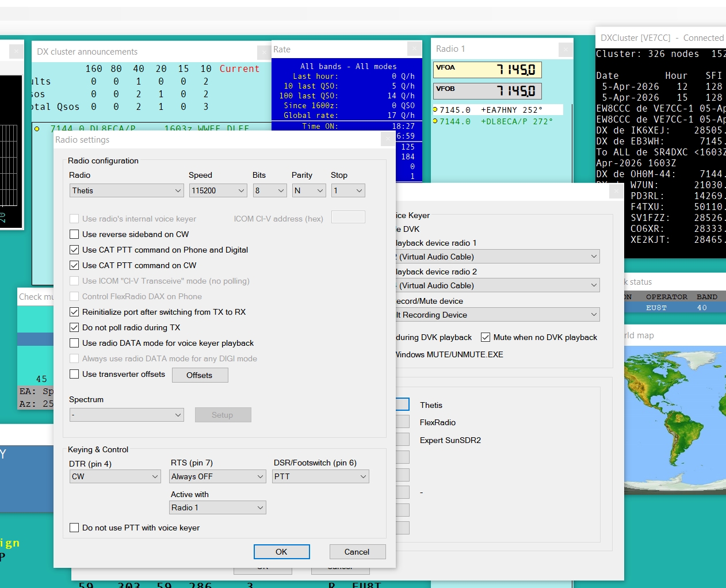The image size is (726, 588).
Task: Close the Radio 1 bandmap window
Action: tap(565, 49)
